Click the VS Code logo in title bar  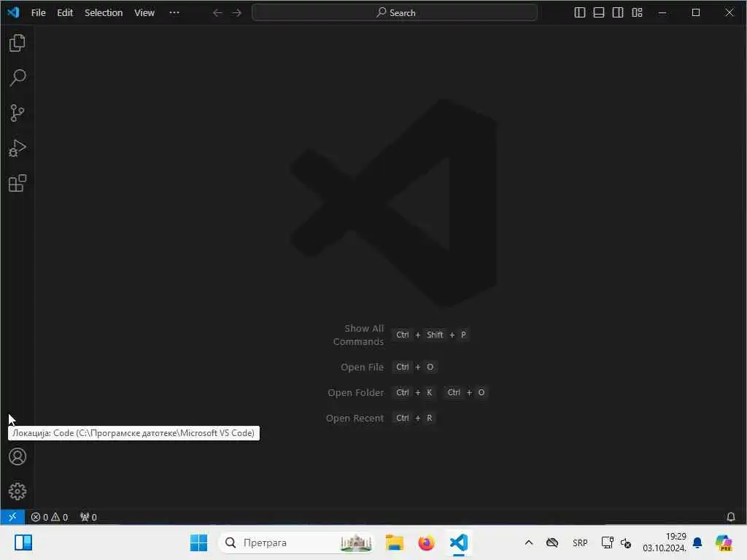point(13,12)
